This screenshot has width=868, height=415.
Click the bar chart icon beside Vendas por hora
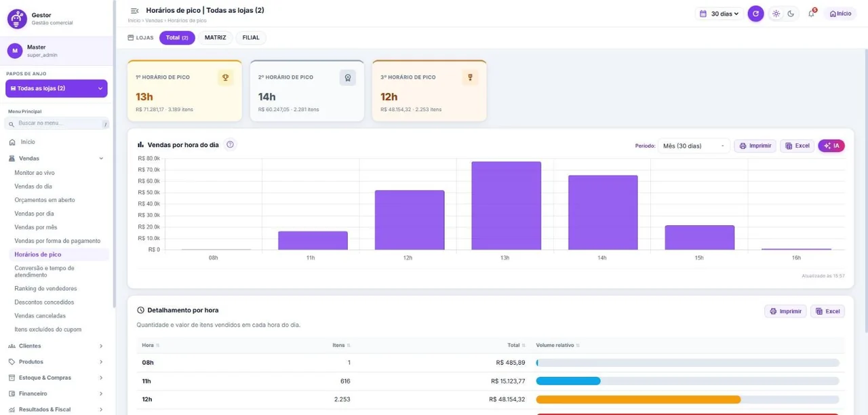[x=140, y=144]
